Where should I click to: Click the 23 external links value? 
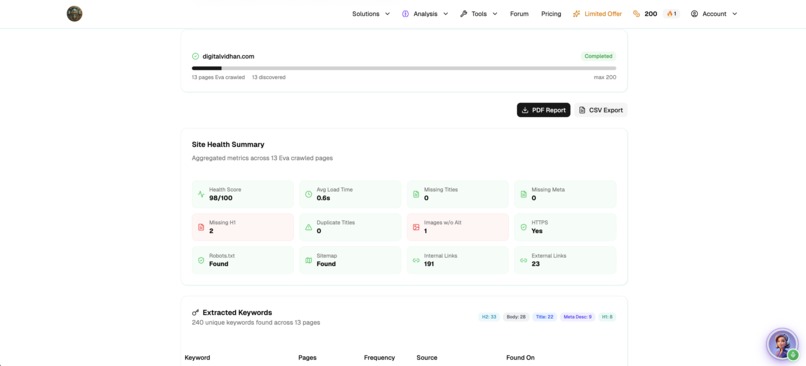(536, 264)
